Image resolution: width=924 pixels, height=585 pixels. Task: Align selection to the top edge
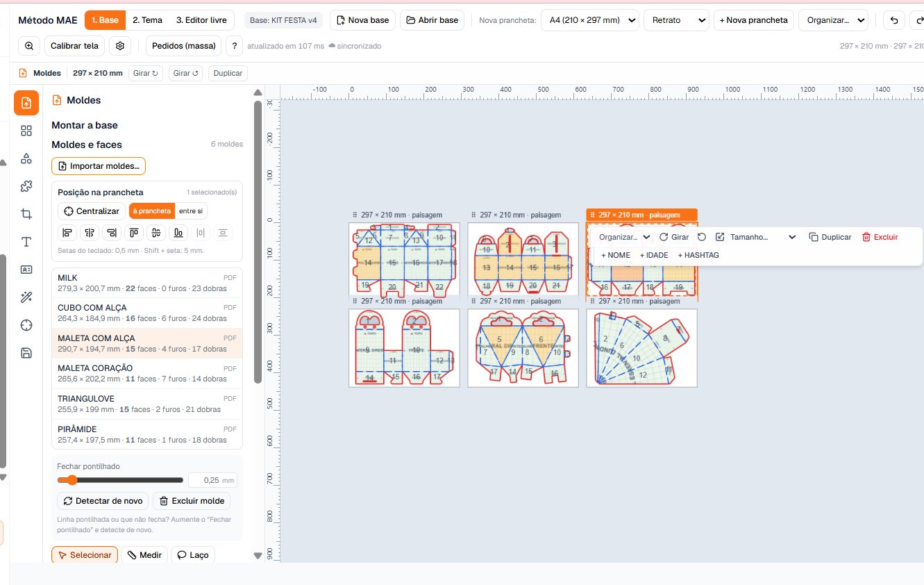[134, 233]
